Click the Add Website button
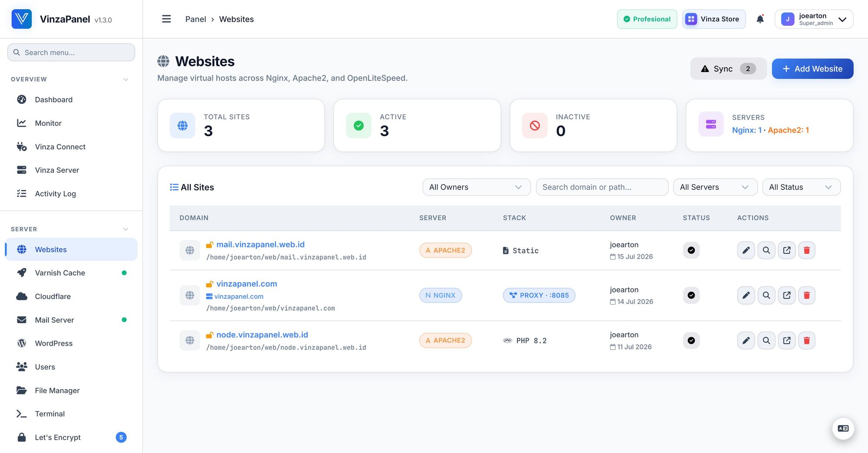 point(812,69)
